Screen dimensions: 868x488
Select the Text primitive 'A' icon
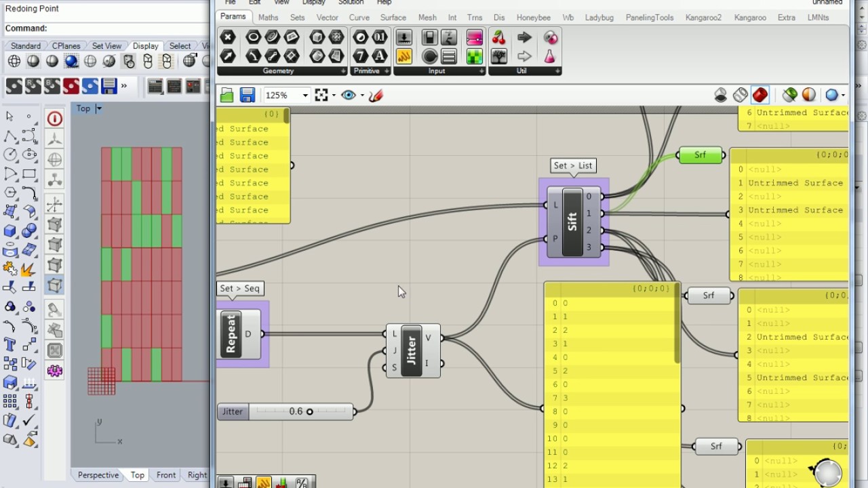tap(380, 56)
